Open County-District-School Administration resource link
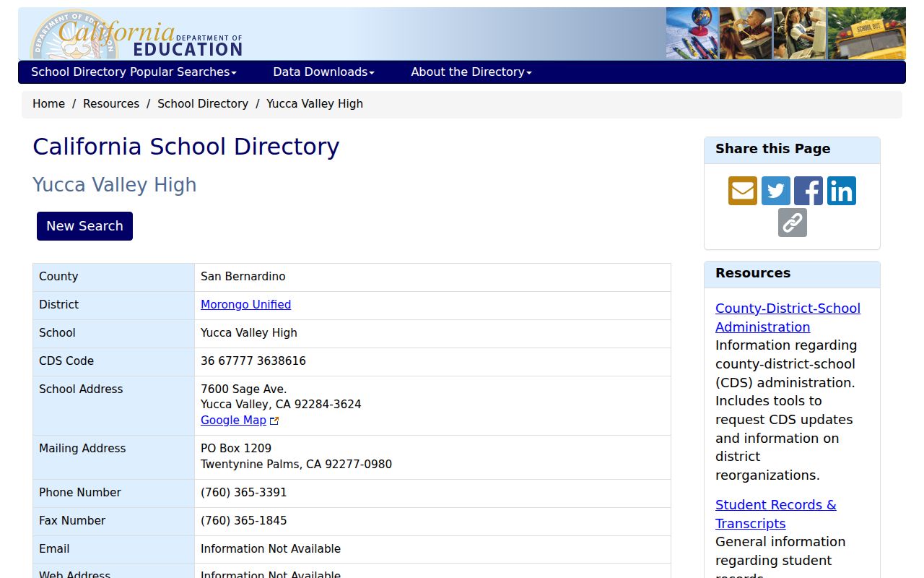 point(788,317)
